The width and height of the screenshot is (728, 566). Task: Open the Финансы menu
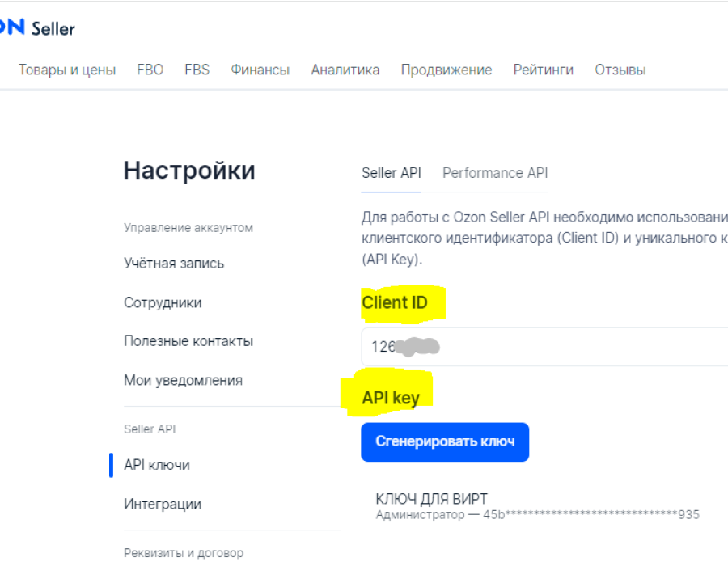tap(260, 70)
